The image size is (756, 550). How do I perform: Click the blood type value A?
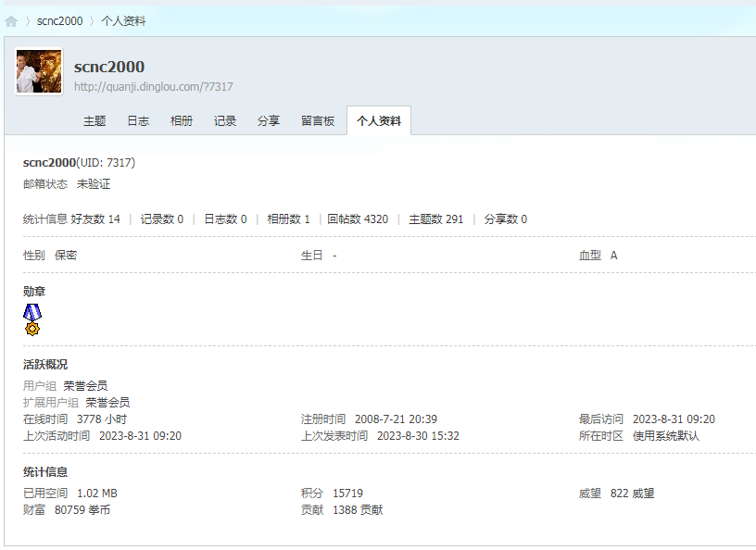[x=613, y=256]
